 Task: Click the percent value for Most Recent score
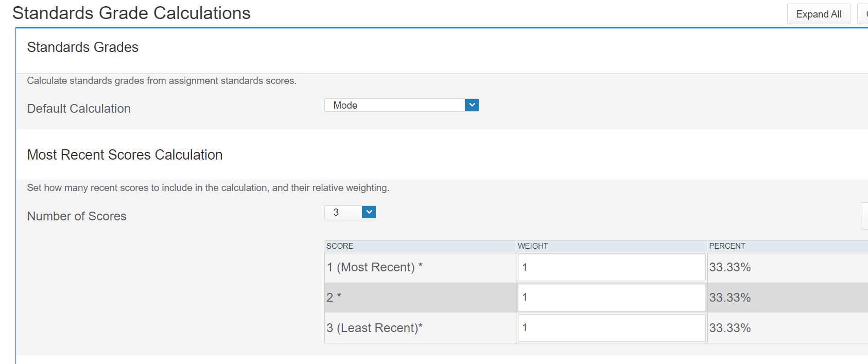click(x=730, y=267)
